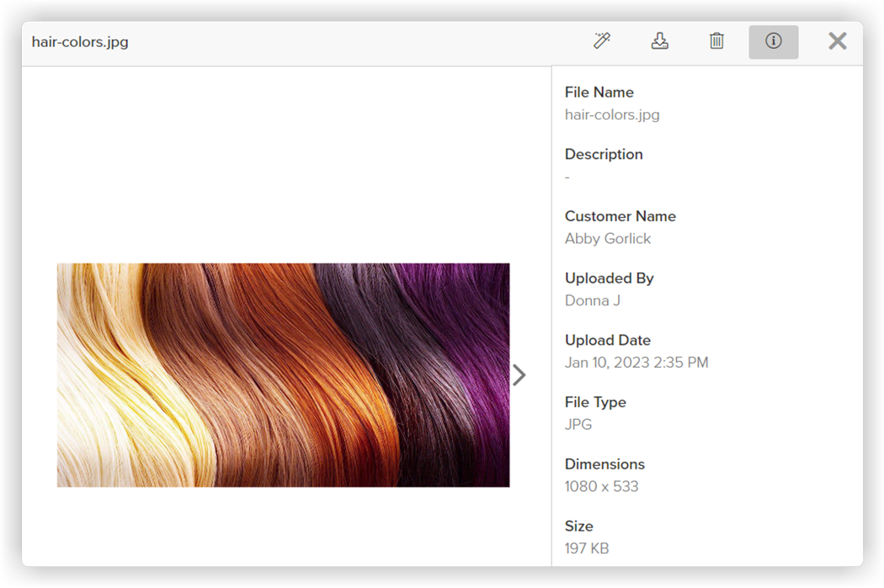Click the Dimensions label

[x=605, y=464]
